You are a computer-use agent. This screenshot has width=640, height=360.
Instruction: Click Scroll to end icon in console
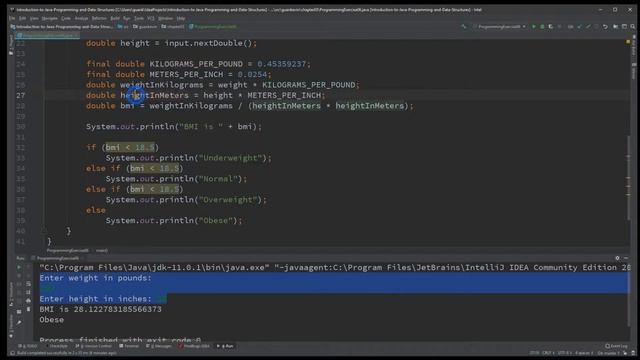(x=28, y=292)
